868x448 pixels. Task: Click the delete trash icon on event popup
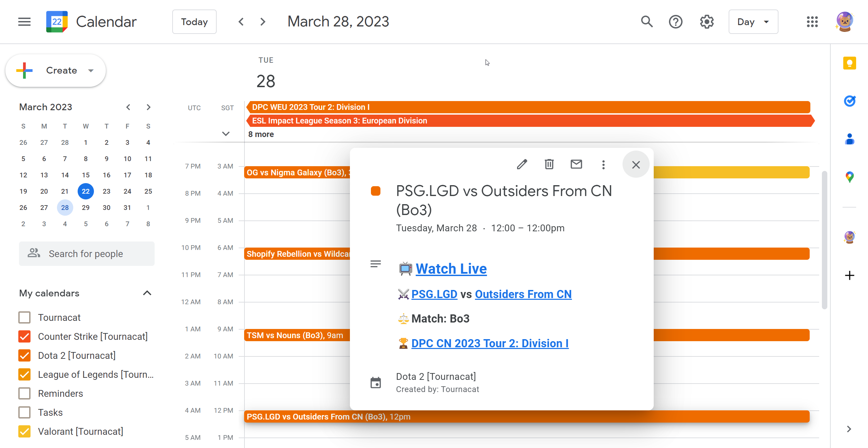click(549, 164)
